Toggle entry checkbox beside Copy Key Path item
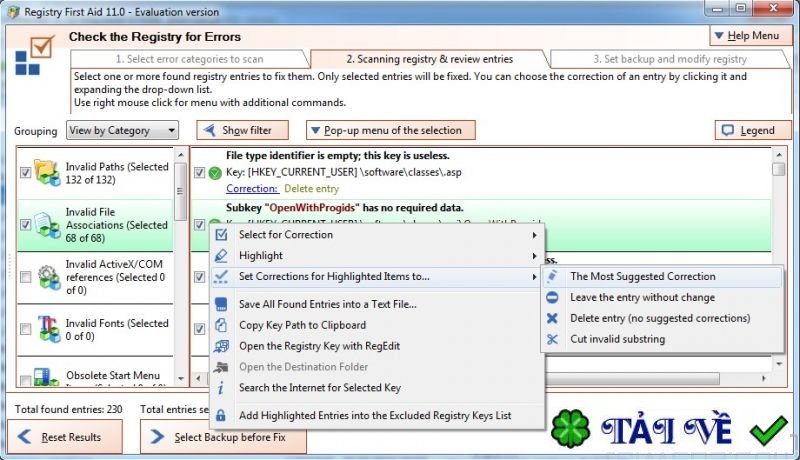The width and height of the screenshot is (800, 460). (x=199, y=329)
